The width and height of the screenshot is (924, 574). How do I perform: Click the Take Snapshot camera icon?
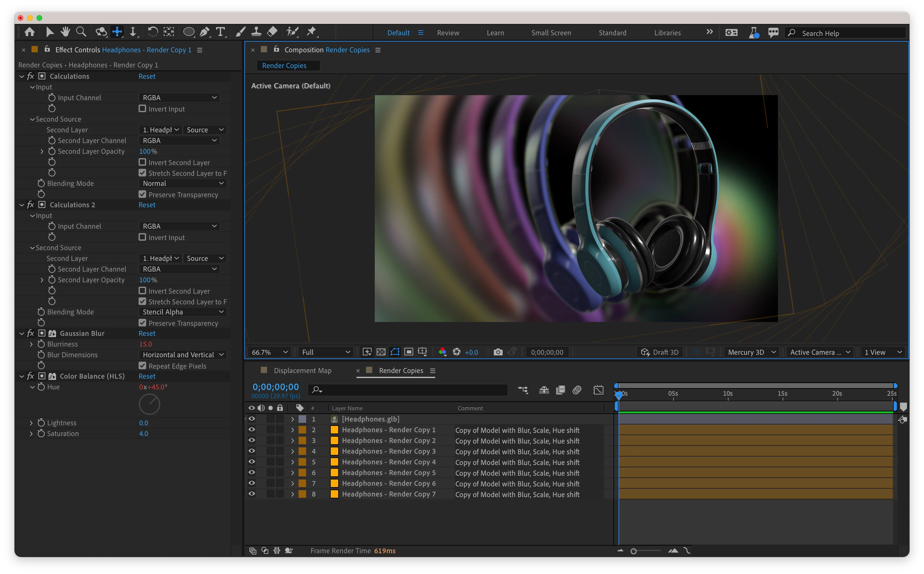[498, 352]
